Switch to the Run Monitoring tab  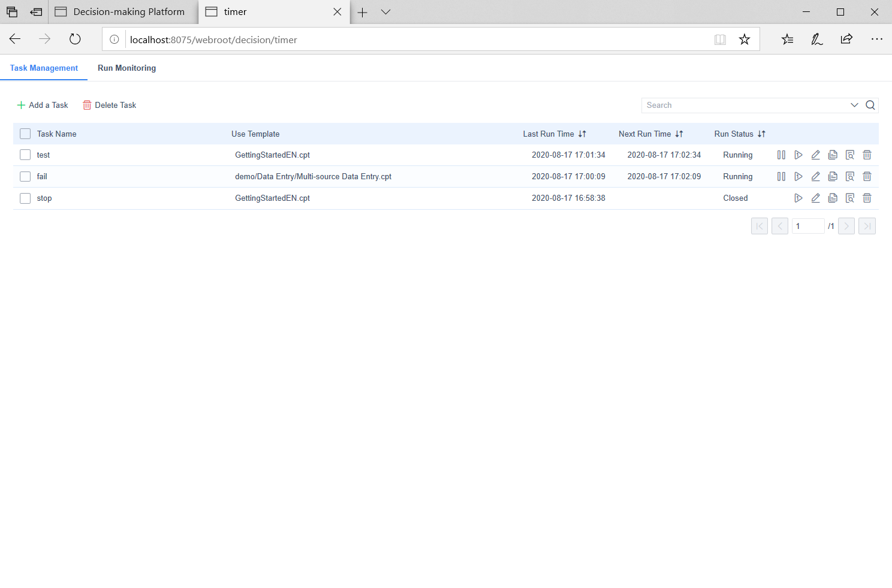pos(126,68)
